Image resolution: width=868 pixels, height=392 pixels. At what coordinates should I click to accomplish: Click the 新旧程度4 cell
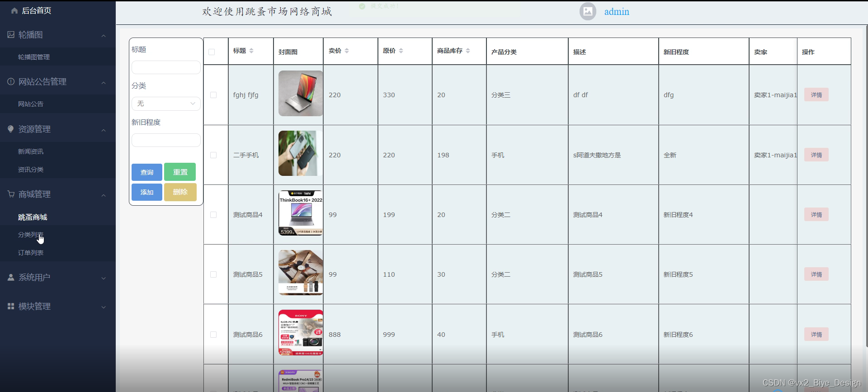pyautogui.click(x=678, y=215)
